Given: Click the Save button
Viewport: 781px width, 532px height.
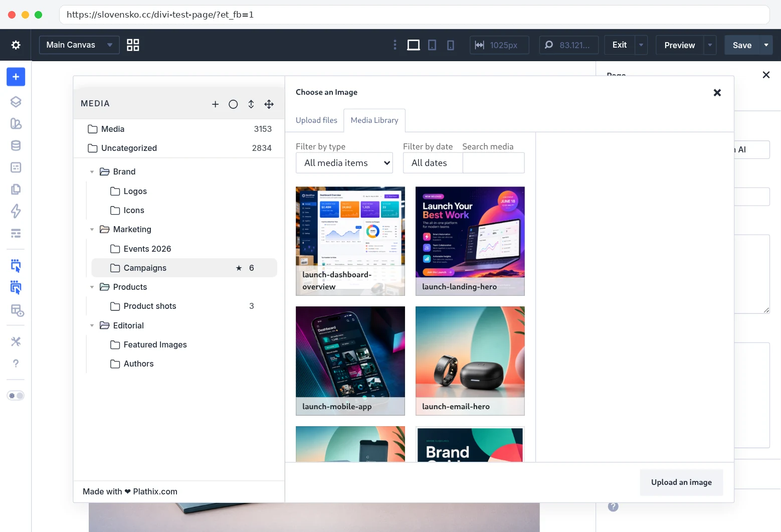Looking at the screenshot, I should click(742, 45).
